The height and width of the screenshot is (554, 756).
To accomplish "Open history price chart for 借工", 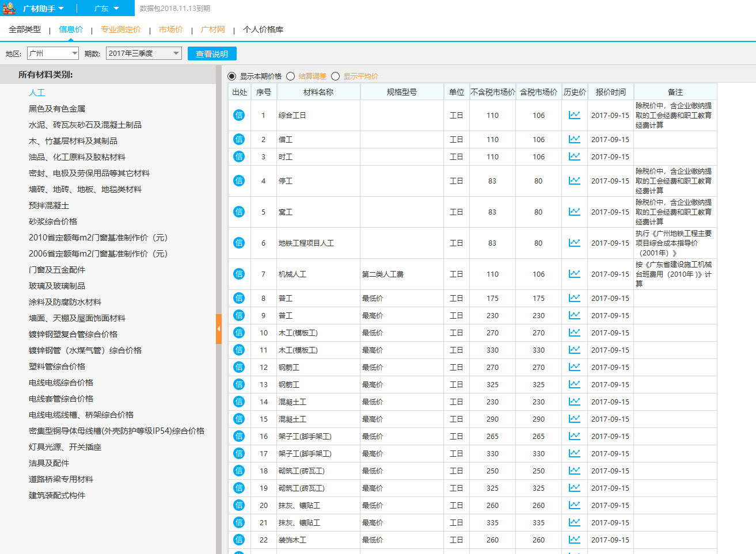I will point(575,139).
